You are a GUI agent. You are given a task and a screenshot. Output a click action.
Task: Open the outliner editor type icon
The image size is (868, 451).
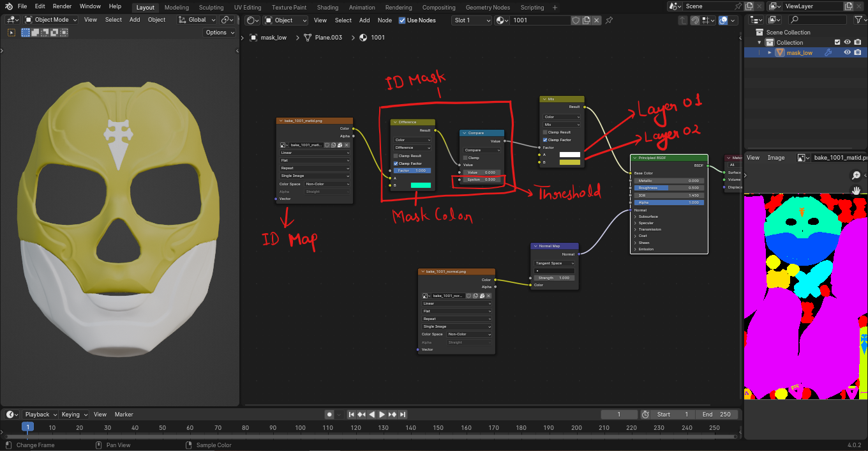point(756,20)
